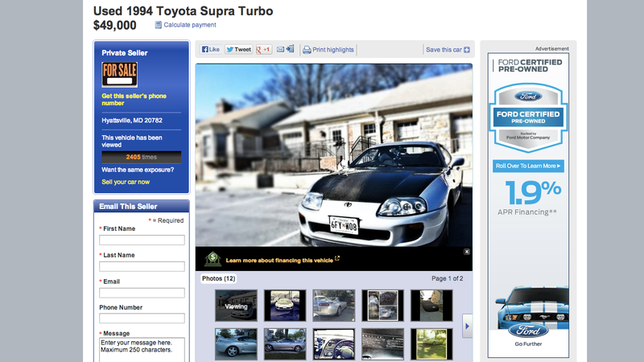
Task: Click the For Sale sign image
Action: 119,74
